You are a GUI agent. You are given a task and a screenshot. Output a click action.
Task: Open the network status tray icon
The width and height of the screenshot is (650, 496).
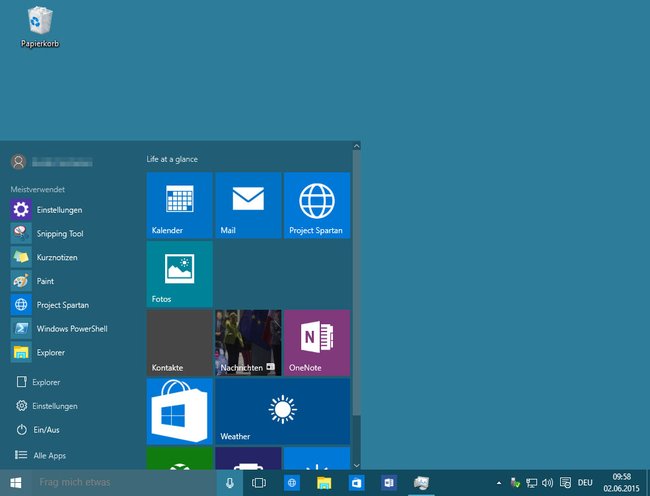tap(531, 483)
